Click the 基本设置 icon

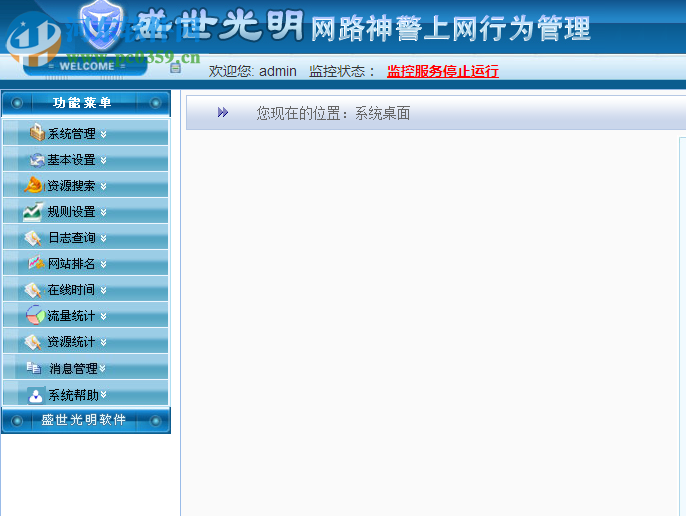37,160
